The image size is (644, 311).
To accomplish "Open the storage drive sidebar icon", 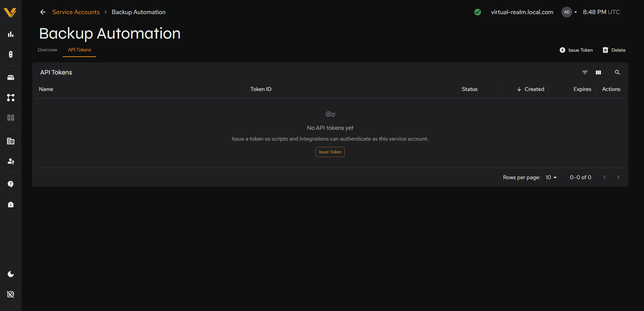I will [11, 77].
